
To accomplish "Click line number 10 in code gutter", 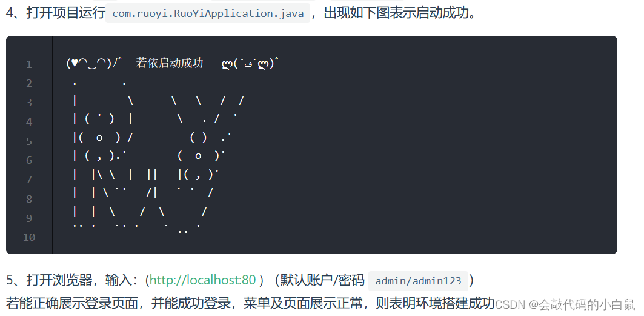I will coord(28,237).
